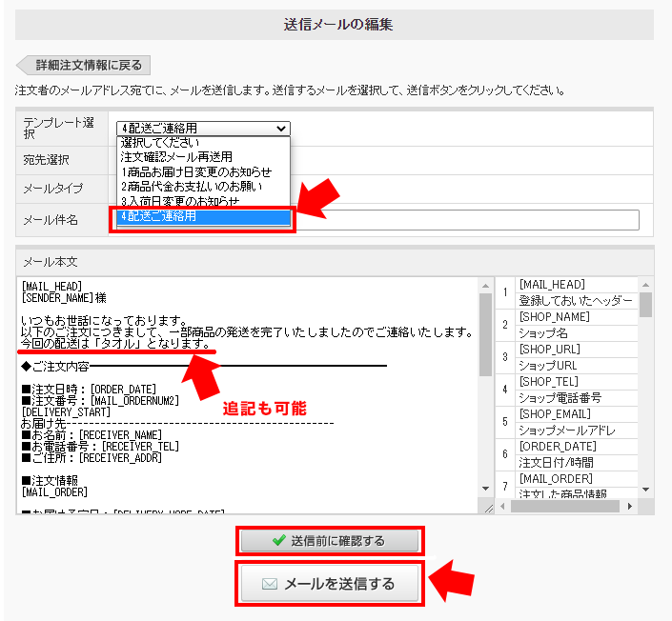Open the テンプレート選択 dropdown
672x621 pixels.
tap(203, 128)
